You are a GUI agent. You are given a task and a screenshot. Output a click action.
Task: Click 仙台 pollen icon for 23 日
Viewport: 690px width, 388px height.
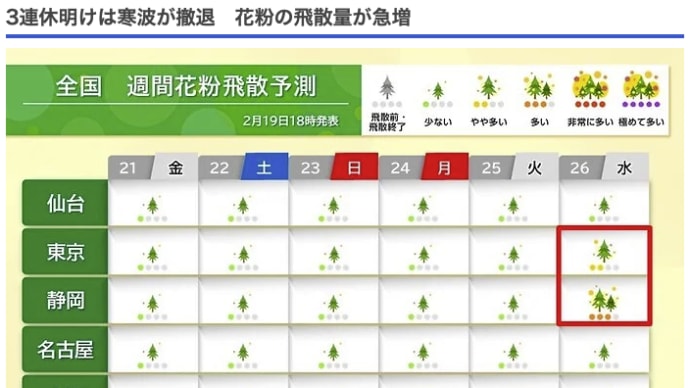click(333, 209)
